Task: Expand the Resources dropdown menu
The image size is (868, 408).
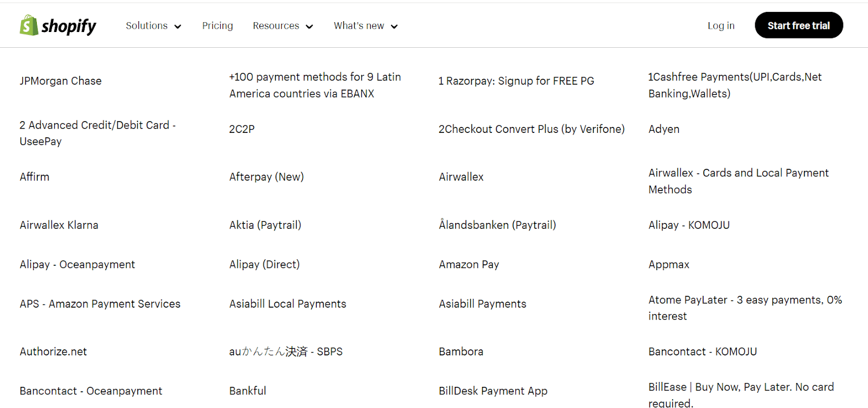Action: click(x=283, y=26)
